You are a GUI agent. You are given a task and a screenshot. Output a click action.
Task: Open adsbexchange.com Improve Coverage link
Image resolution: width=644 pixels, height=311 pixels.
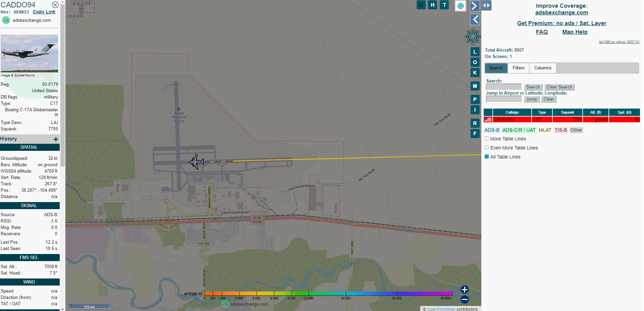[x=561, y=12]
